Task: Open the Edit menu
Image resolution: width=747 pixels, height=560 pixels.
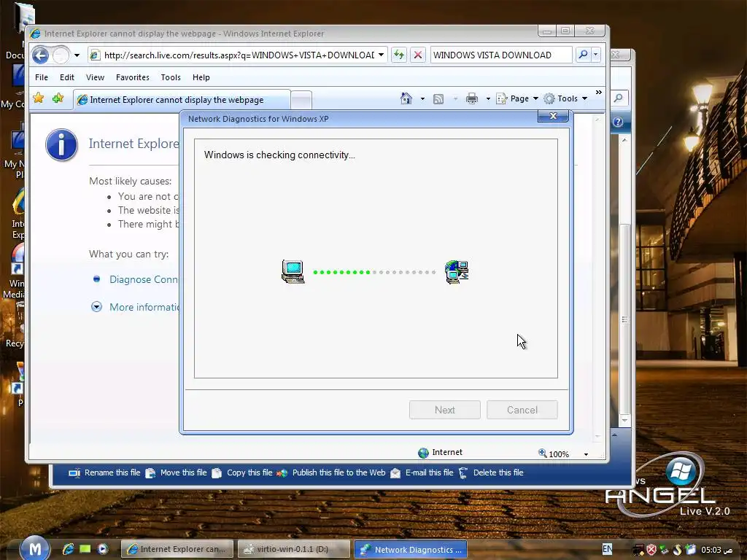Action: (66, 77)
